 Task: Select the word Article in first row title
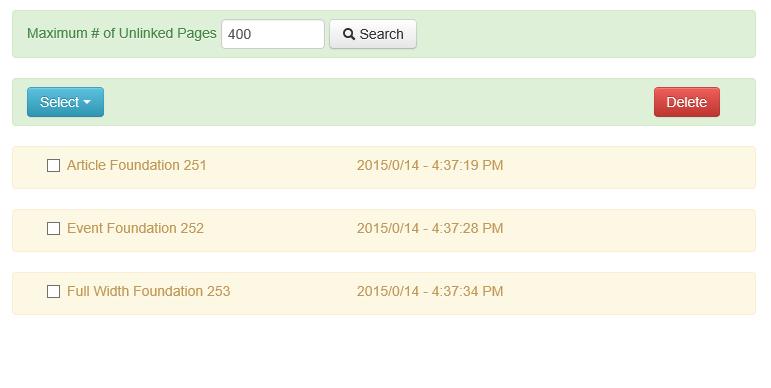[x=86, y=165]
